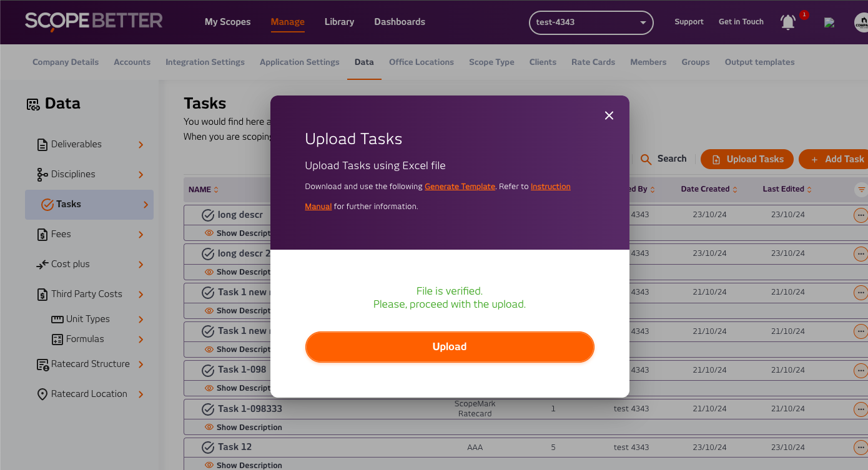Screen dimensions: 868x470
Task: Expand Third Party Costs chevron
Action: (x=141, y=295)
